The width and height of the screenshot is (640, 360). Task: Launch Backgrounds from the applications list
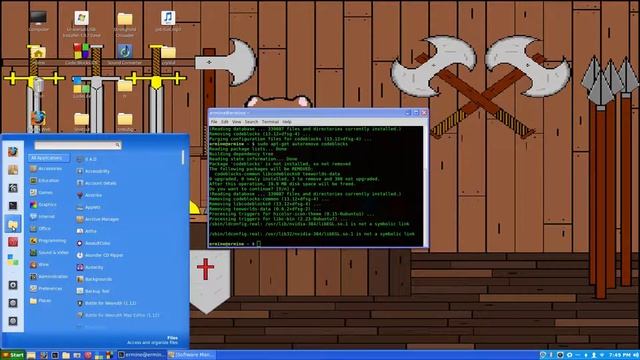(x=94, y=279)
